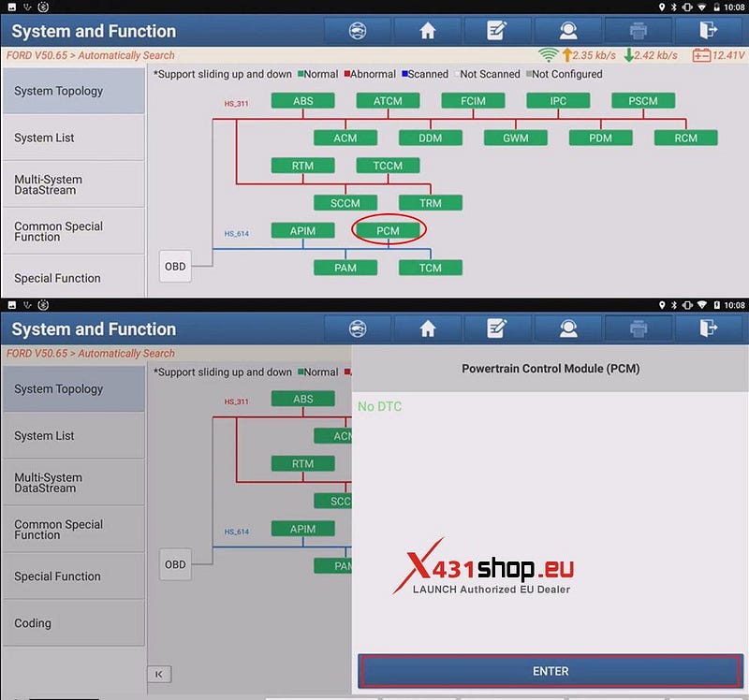
Task: Click the 'Powertrain Control Module (PCM)' title
Action: 551,369
